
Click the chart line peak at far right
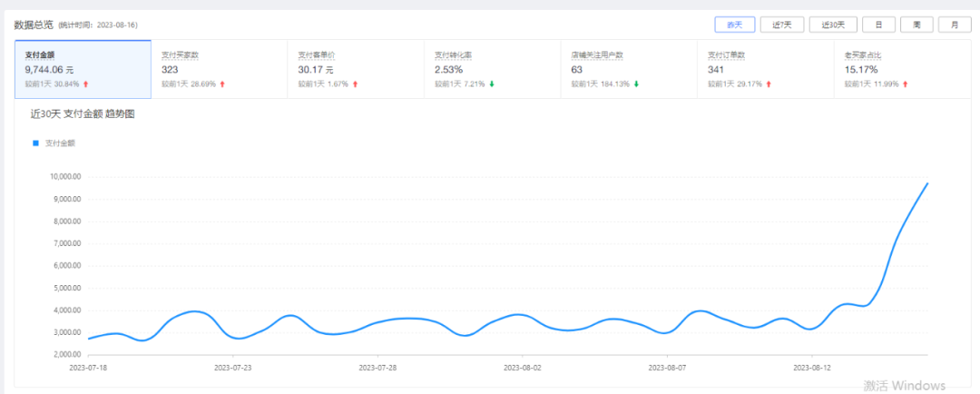[926, 184]
